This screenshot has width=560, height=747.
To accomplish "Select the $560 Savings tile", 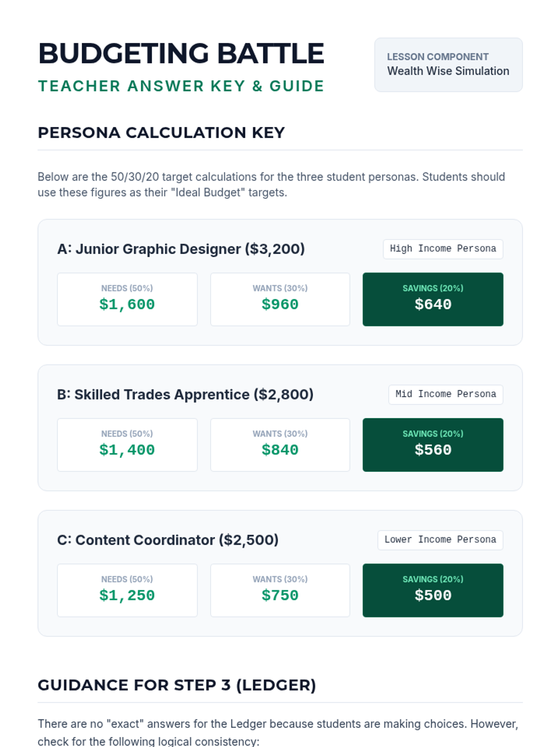I will point(433,445).
